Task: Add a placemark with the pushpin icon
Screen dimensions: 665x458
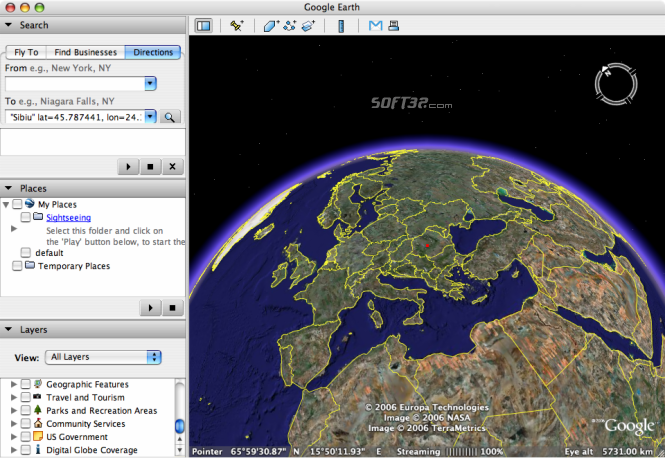Action: click(237, 26)
